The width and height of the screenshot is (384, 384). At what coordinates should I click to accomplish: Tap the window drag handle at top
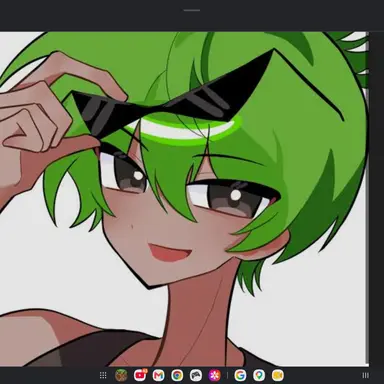click(x=192, y=10)
